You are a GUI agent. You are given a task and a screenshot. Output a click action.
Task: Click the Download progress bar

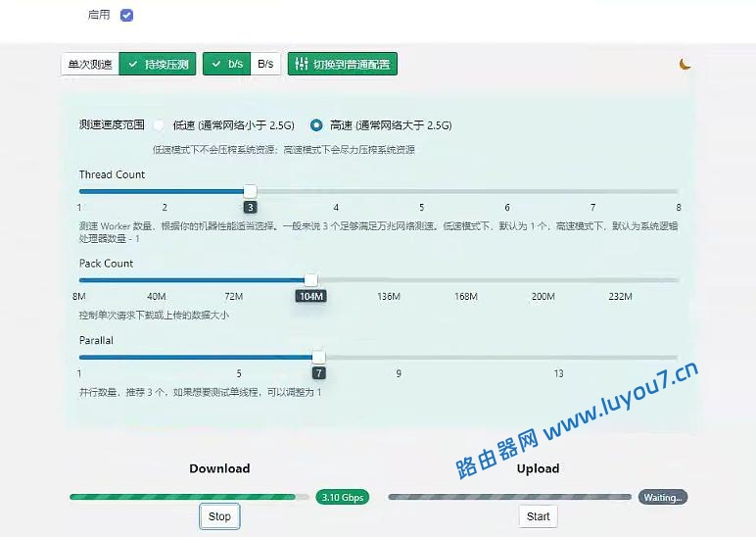click(189, 497)
